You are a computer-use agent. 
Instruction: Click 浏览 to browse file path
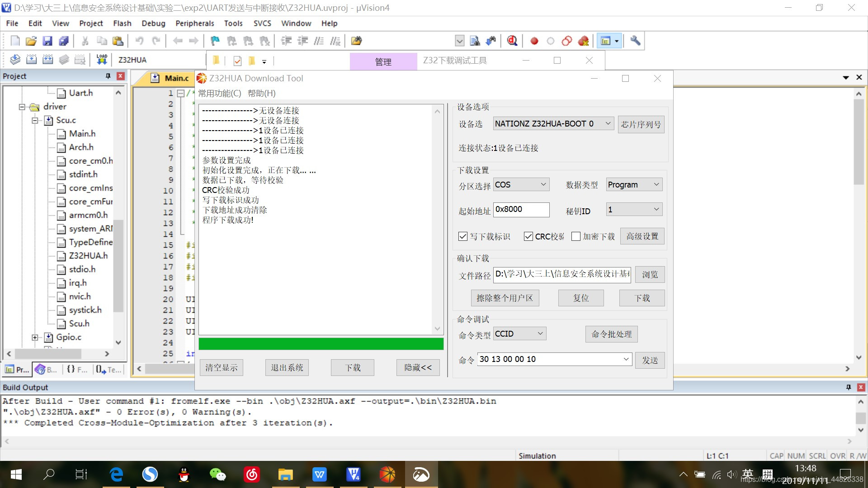[x=650, y=274]
